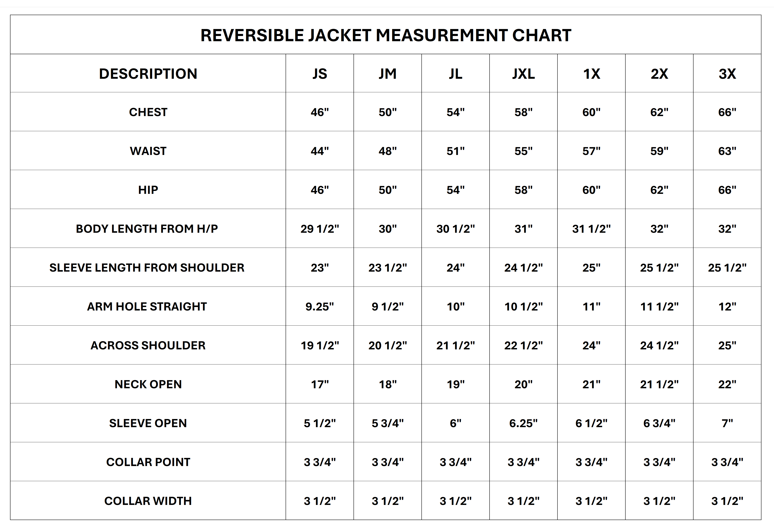Click the WAIST row label
This screenshot has height=532, width=774.
click(x=148, y=151)
